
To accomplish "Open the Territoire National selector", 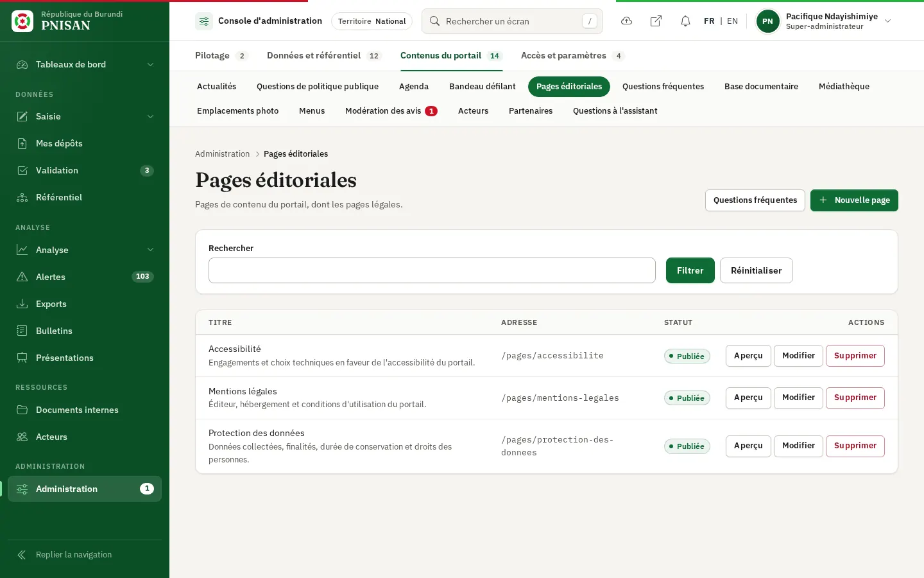I will coord(372,21).
